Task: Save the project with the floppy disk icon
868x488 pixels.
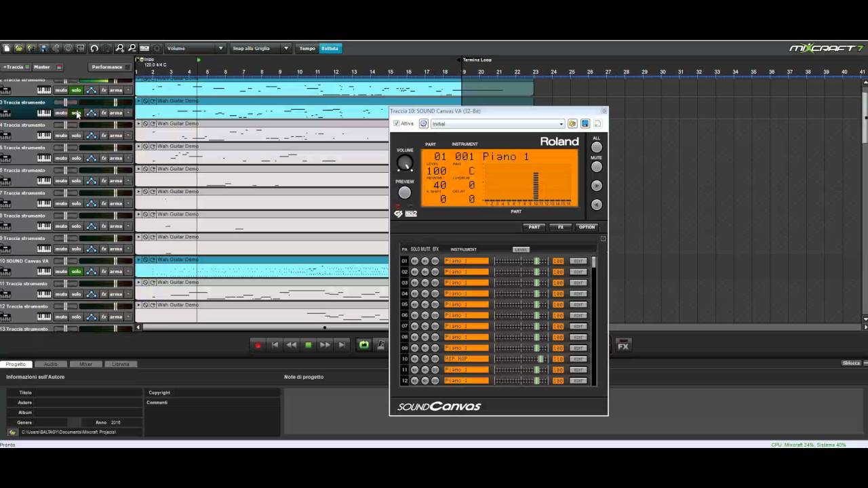Action: [x=43, y=48]
